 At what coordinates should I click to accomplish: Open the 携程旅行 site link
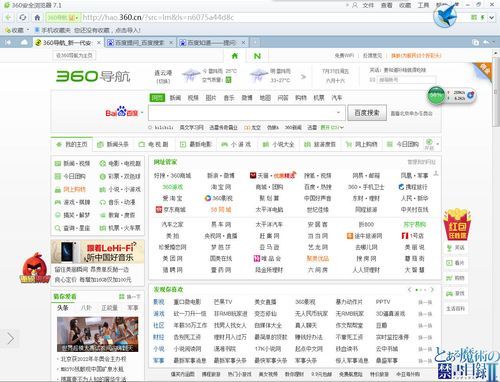click(x=413, y=187)
